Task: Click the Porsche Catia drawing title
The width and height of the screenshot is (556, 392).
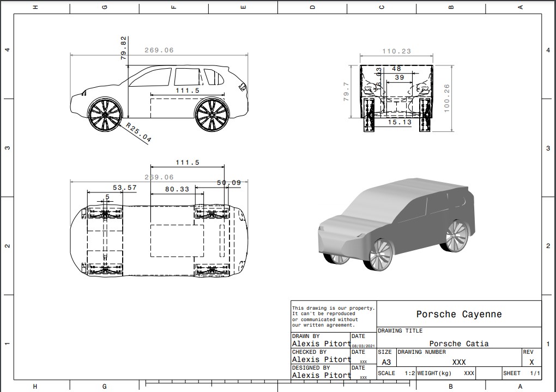Action: [x=459, y=344]
